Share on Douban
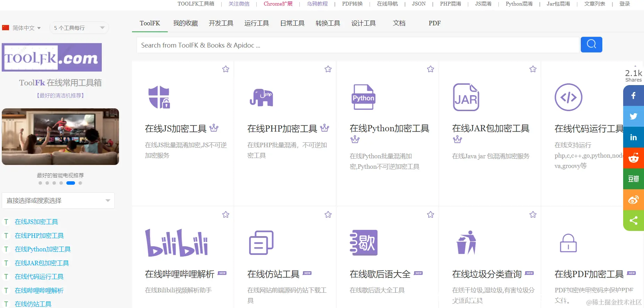Image resolution: width=644 pixels, height=308 pixels. coord(634,179)
